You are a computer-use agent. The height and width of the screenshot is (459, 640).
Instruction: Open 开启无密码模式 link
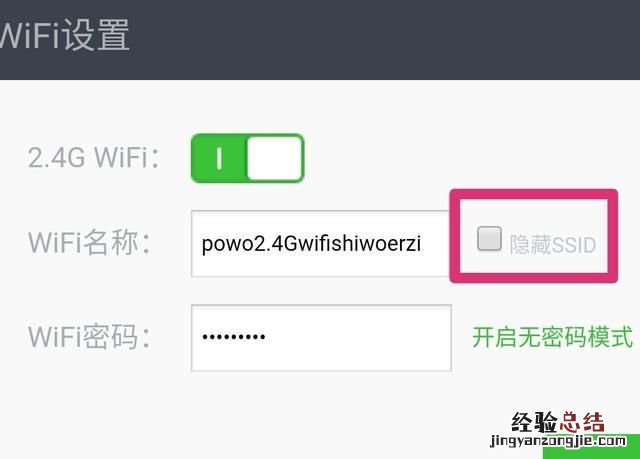point(553,337)
